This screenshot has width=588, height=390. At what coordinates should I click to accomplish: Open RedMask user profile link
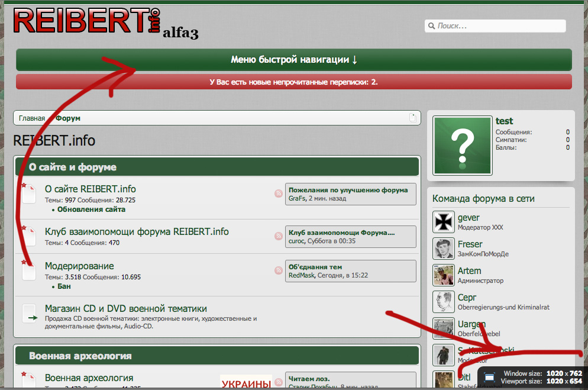303,275
